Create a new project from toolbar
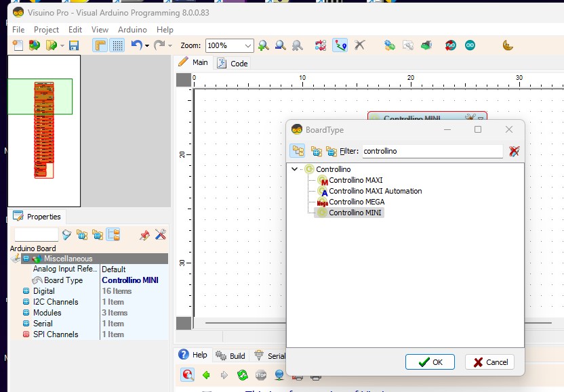 (18, 45)
